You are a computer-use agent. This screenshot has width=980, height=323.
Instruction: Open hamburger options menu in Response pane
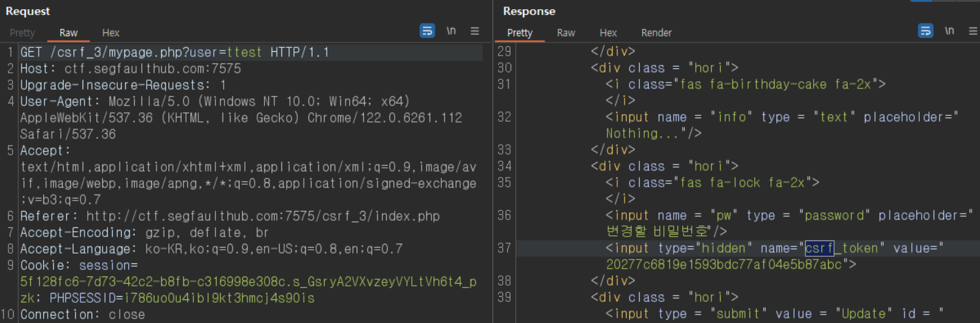pos(973,31)
